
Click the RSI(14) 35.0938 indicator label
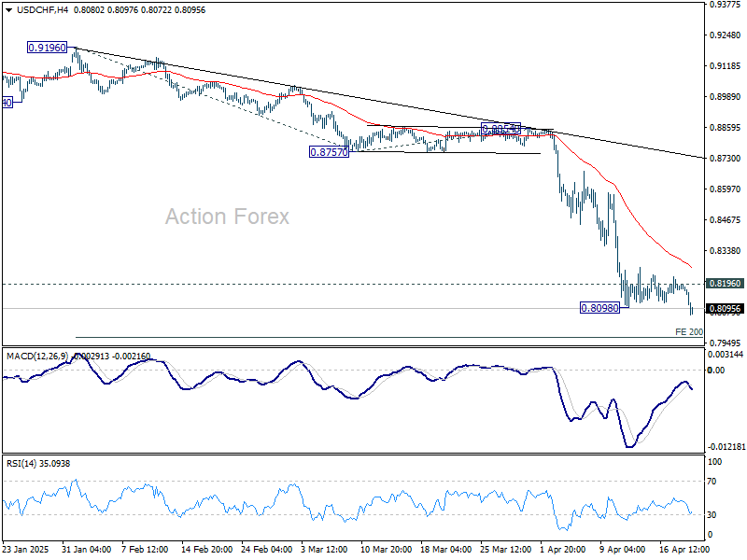38,463
